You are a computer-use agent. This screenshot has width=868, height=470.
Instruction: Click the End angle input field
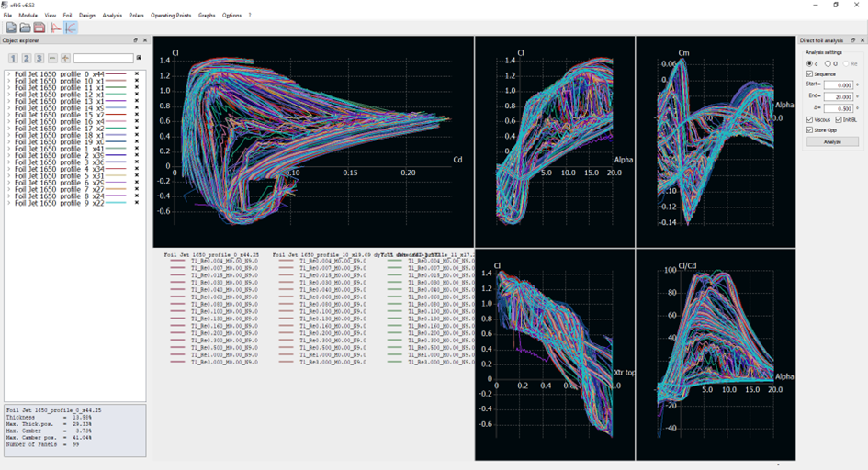840,95
